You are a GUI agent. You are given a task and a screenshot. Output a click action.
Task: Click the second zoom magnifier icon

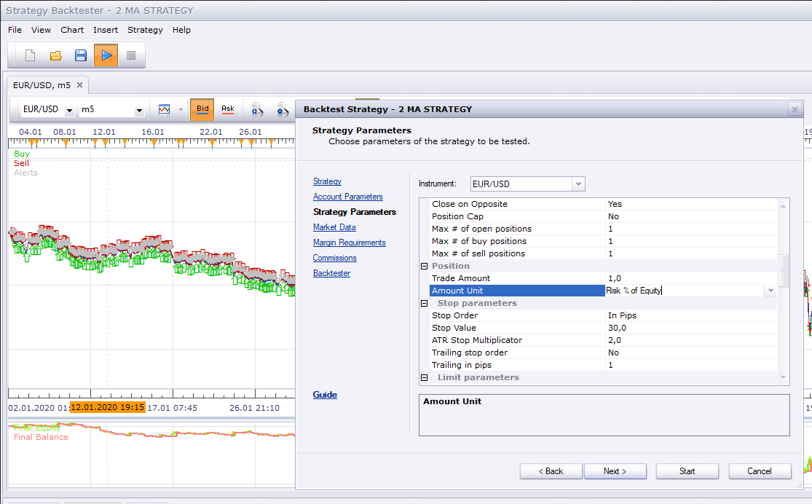click(283, 109)
